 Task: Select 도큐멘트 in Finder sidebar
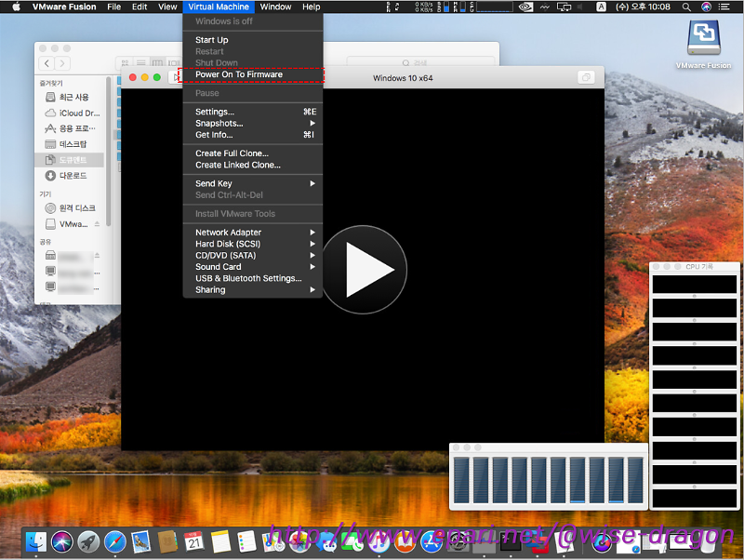click(69, 160)
